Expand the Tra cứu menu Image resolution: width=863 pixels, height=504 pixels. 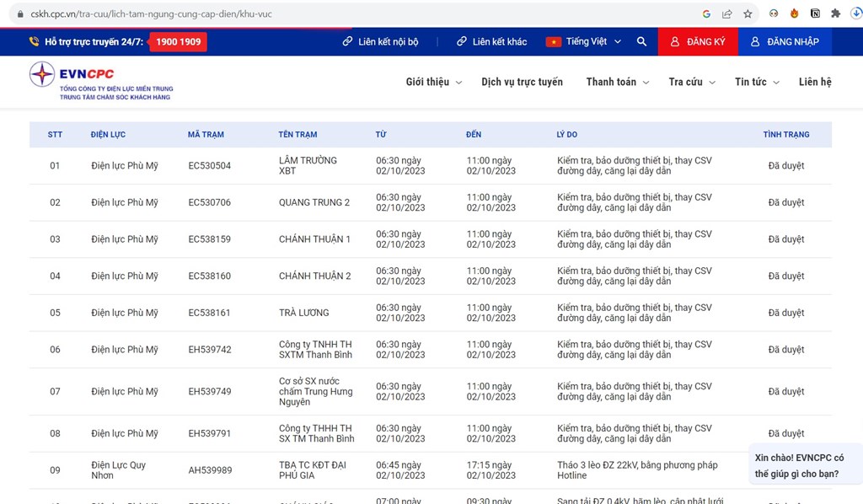point(691,82)
